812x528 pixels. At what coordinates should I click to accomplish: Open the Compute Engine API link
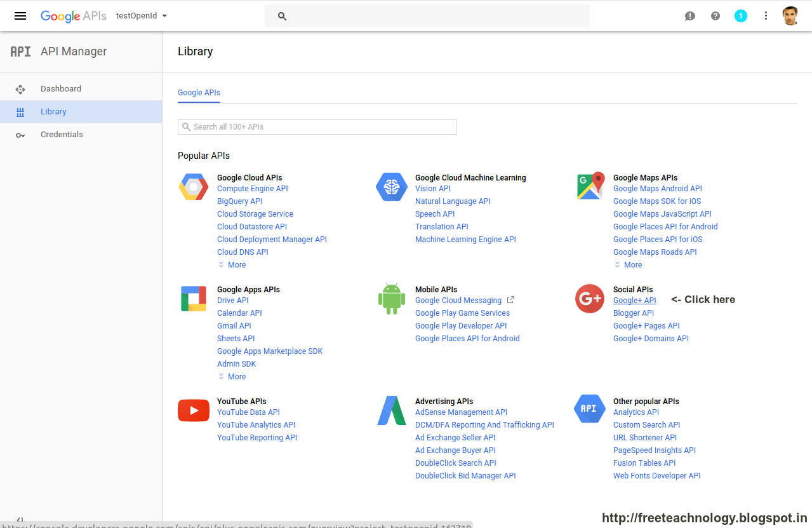[x=253, y=189]
